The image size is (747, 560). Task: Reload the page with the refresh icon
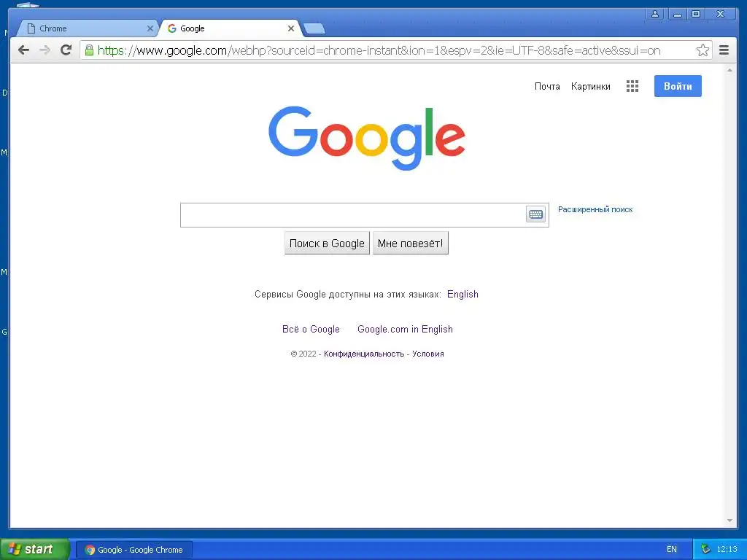(66, 50)
